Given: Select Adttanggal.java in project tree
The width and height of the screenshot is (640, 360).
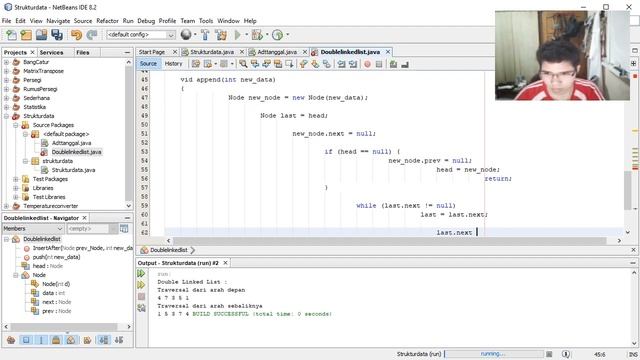Looking at the screenshot, I should pyautogui.click(x=71, y=143).
